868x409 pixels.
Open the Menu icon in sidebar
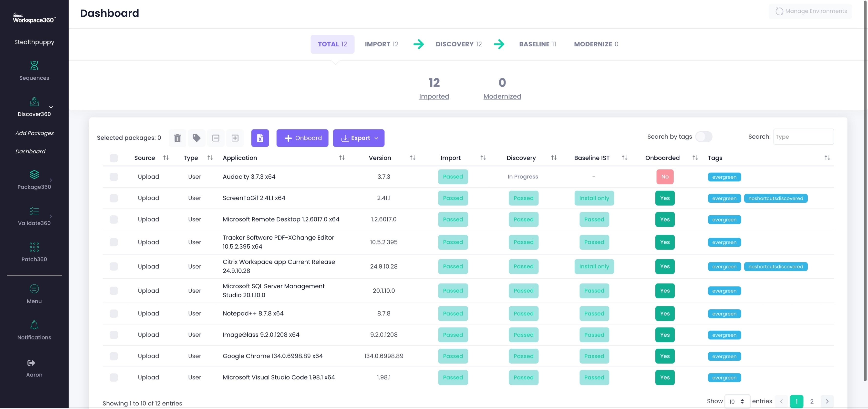coord(34,289)
